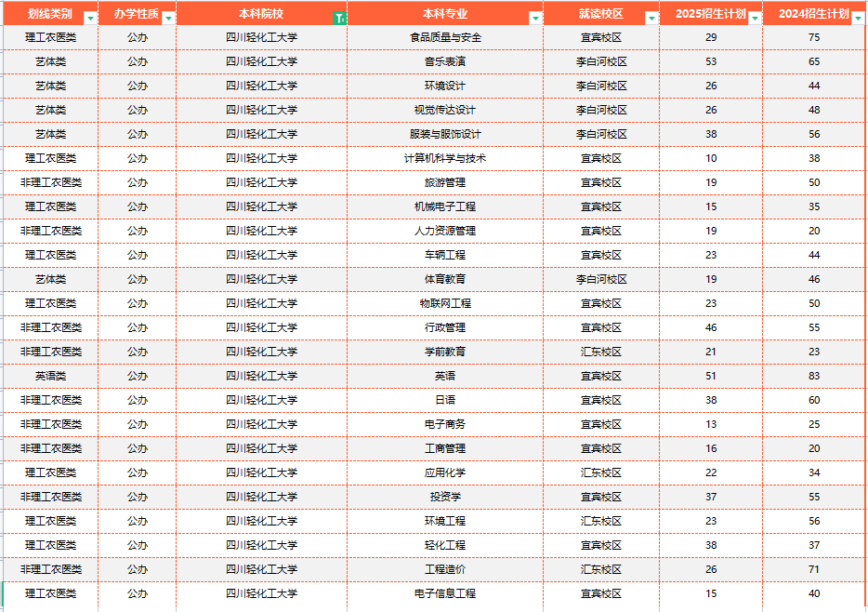This screenshot has width=868, height=612.
Task: Click the 服装与服饰设计 major cell
Action: point(445,134)
